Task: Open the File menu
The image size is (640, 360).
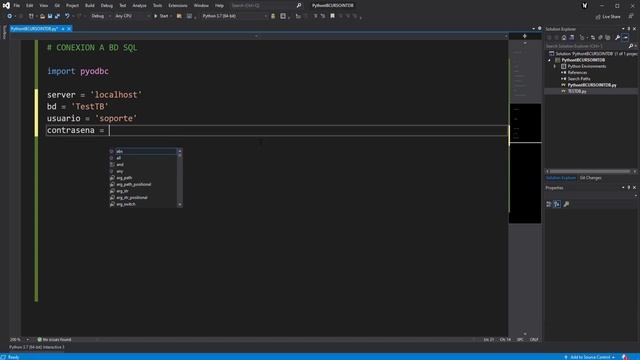Action: click(x=17, y=6)
